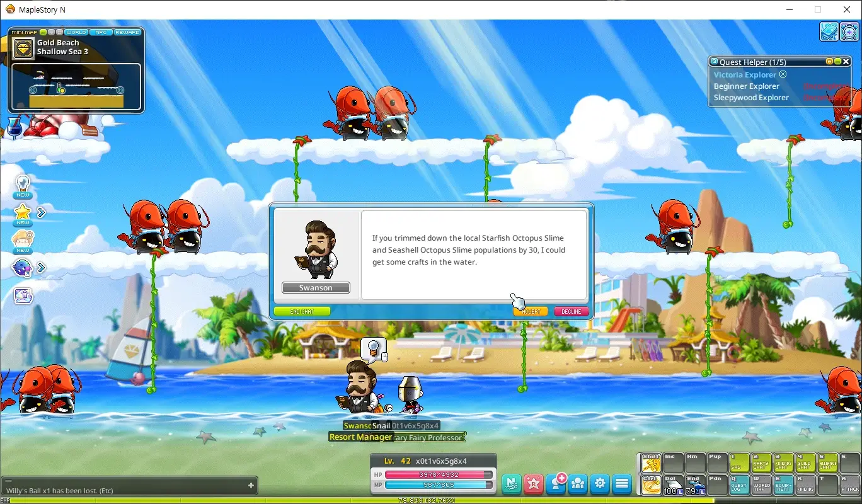This screenshot has height=504, width=862.
Task: Open the N marketplace button
Action: click(512, 483)
